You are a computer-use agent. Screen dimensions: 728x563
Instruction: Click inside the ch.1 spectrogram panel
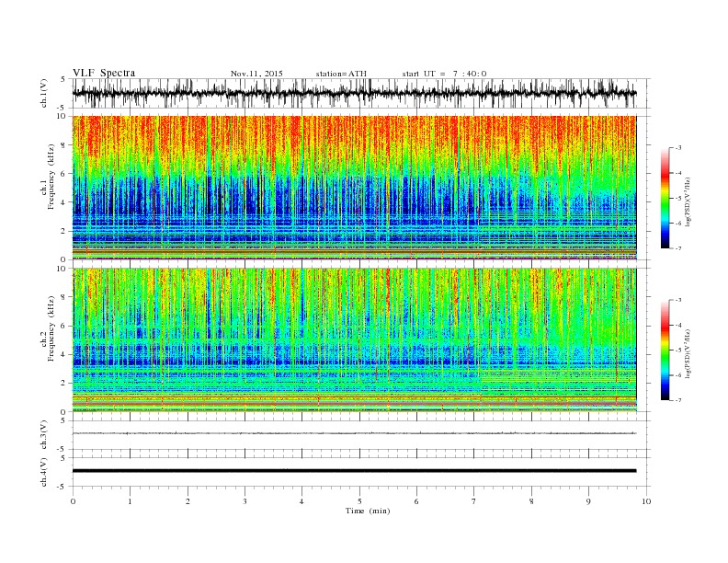[x=354, y=188]
